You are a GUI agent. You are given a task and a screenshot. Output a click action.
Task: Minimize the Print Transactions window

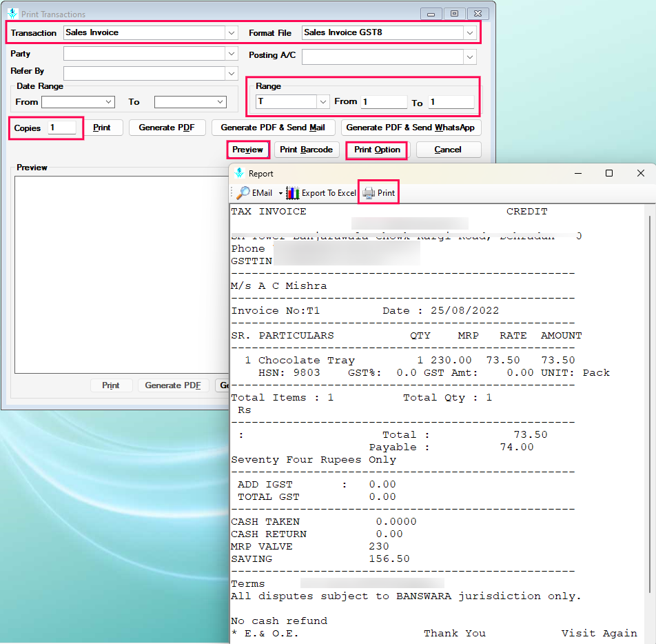(431, 14)
